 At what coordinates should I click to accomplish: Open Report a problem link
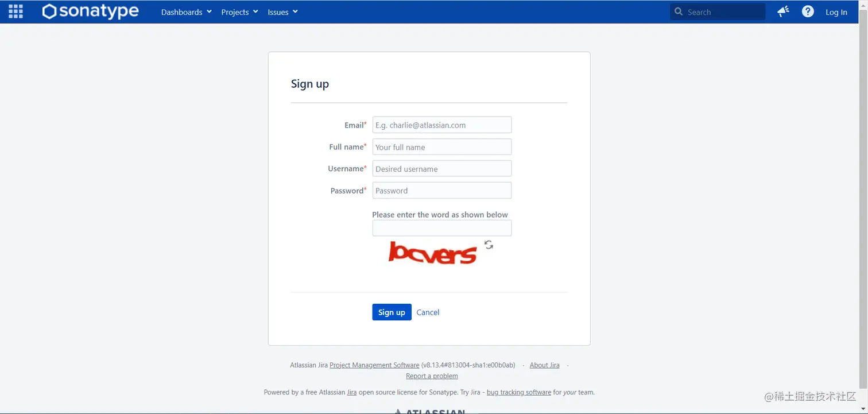point(432,376)
